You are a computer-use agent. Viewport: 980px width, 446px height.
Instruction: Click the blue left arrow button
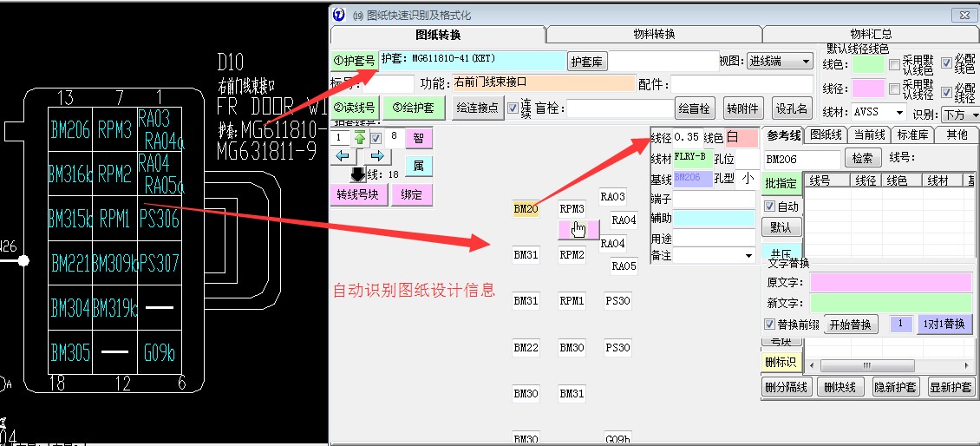coord(343,155)
